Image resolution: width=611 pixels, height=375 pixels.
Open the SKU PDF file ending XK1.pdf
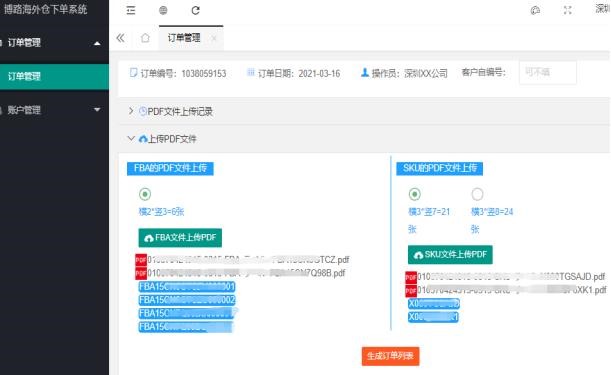[512, 290]
